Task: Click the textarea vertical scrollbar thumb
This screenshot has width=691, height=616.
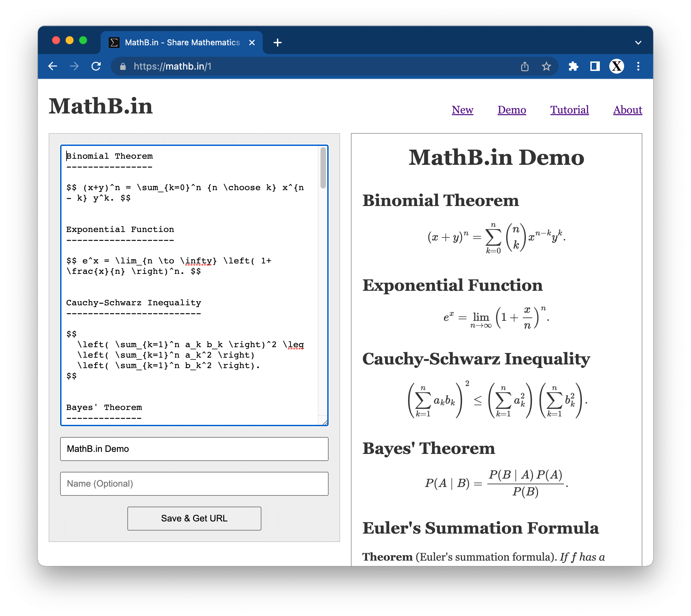Action: click(323, 168)
